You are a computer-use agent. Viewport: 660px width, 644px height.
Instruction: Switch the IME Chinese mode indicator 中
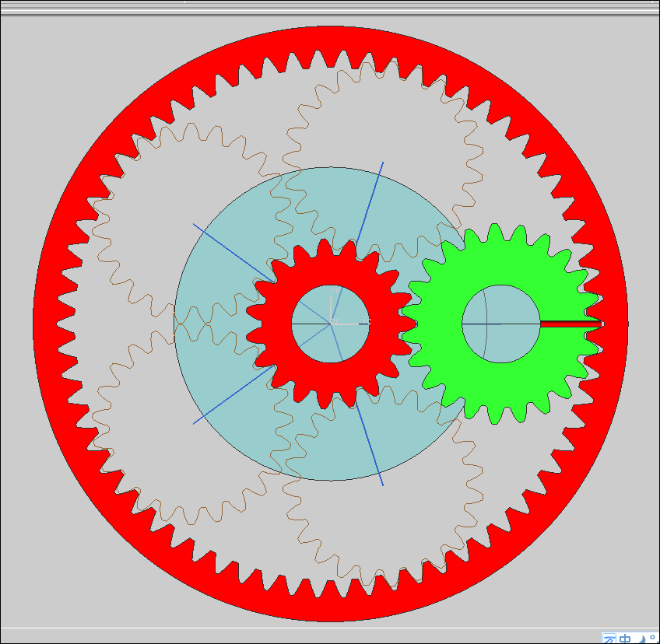[x=625, y=639]
